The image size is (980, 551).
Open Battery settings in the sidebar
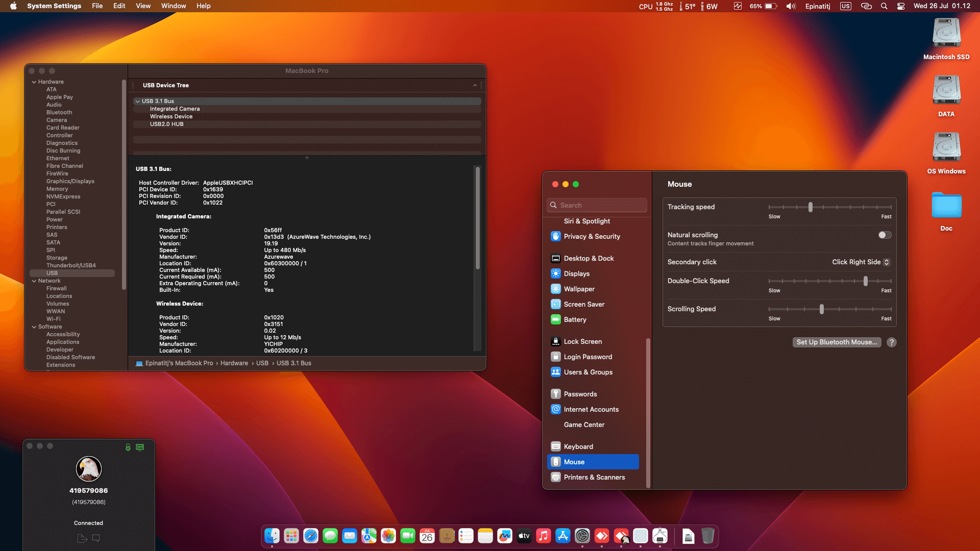coord(575,319)
